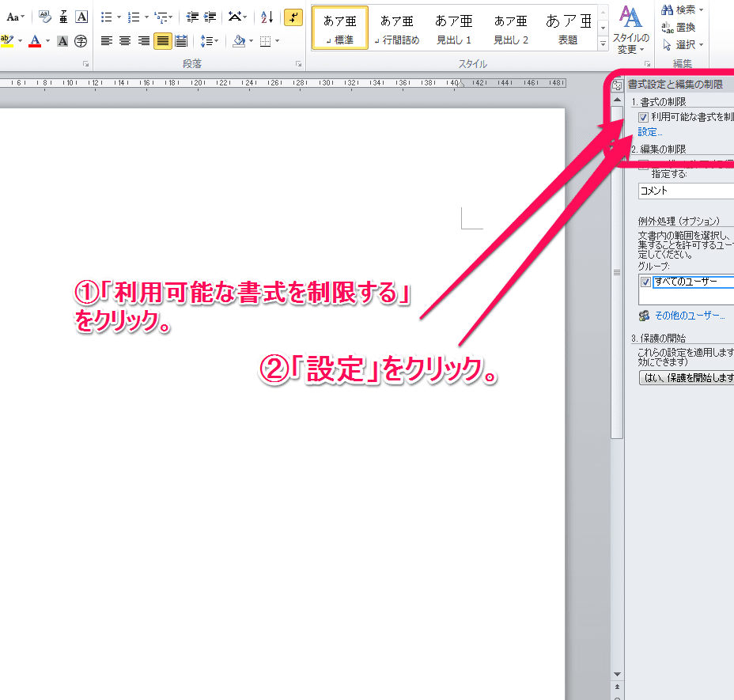The image size is (734, 700).
Task: Click the character border icon
Action: [x=81, y=17]
